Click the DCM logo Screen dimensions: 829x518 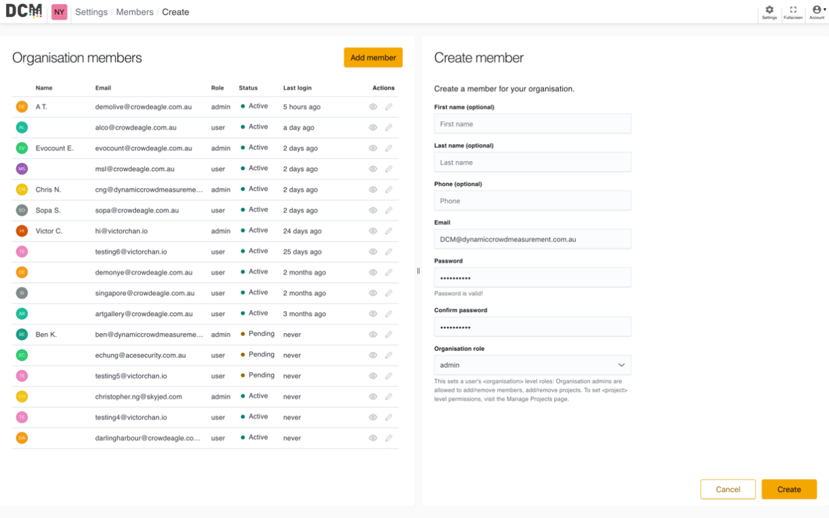pos(23,11)
